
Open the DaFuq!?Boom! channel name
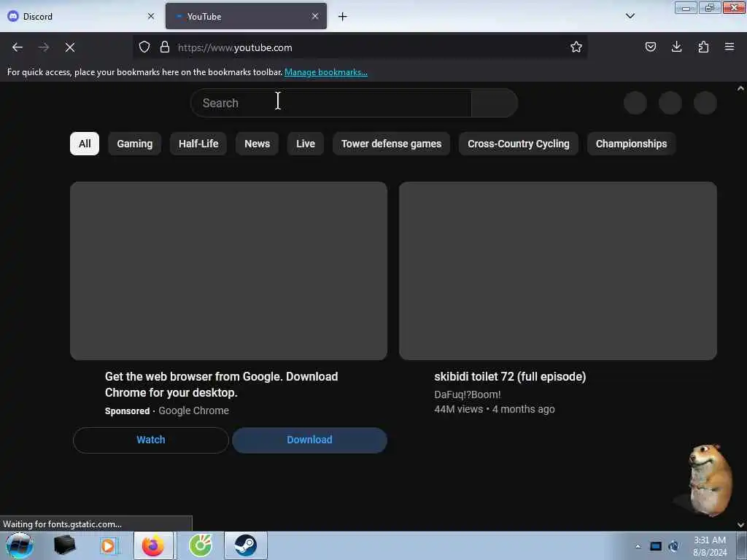pyautogui.click(x=468, y=394)
